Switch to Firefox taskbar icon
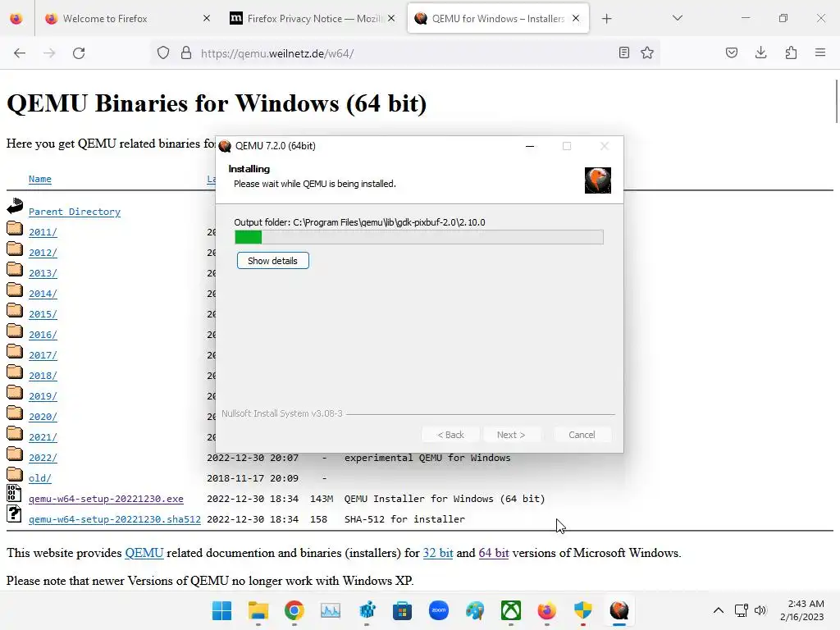Image resolution: width=840 pixels, height=630 pixels. pos(547,610)
